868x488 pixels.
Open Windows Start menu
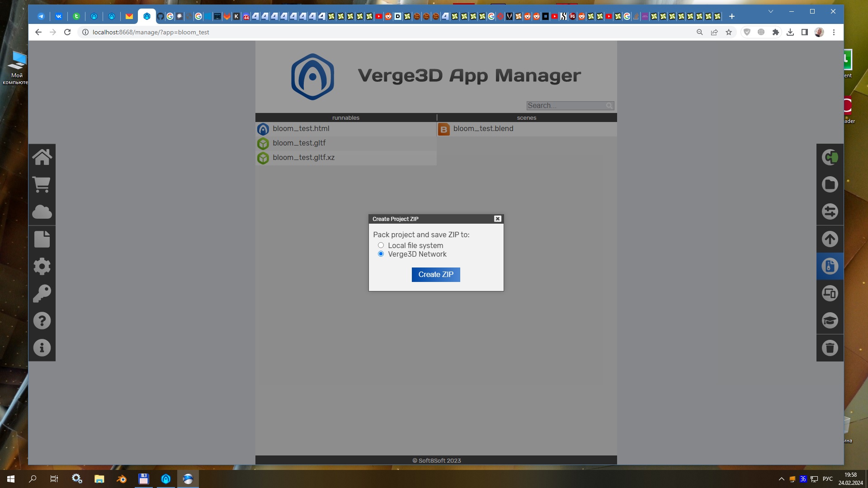pyautogui.click(x=11, y=479)
